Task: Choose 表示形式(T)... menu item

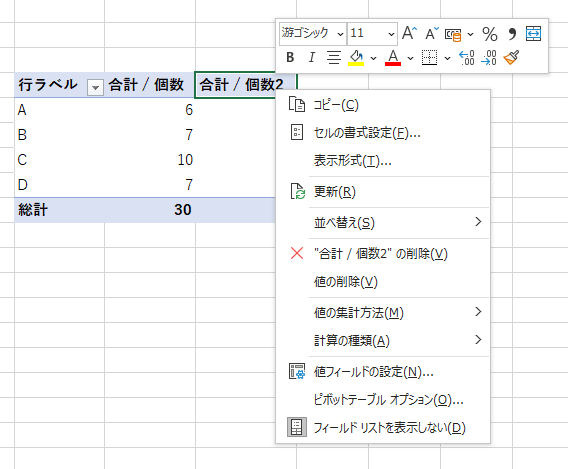Action: 383,160
